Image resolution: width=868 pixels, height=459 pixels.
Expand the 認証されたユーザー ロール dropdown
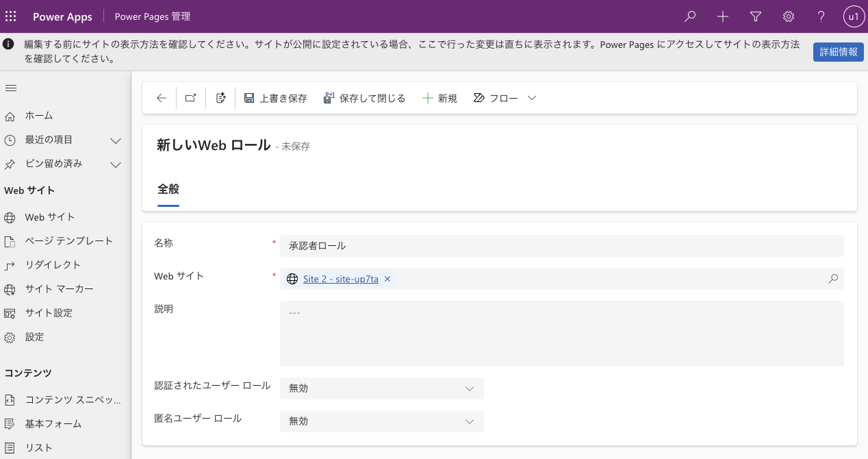(x=381, y=388)
